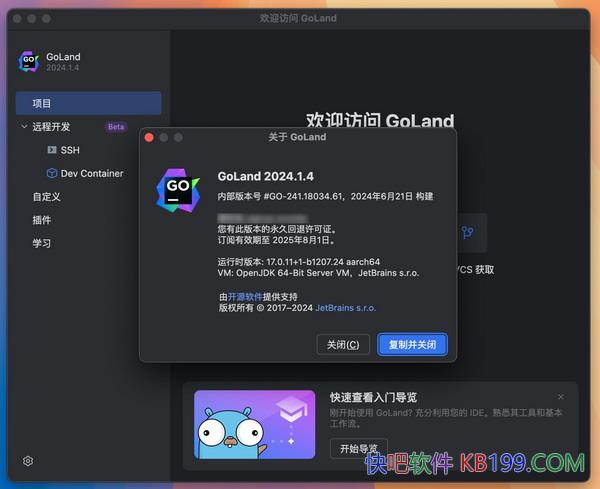Click the 复制并关闭 button
The height and width of the screenshot is (489, 600).
tap(412, 344)
